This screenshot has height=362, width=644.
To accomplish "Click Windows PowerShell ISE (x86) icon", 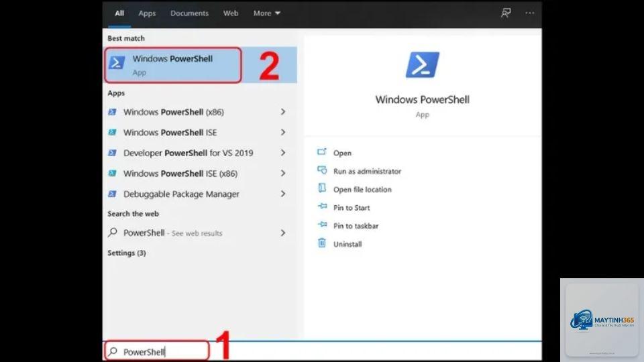I will pos(112,173).
